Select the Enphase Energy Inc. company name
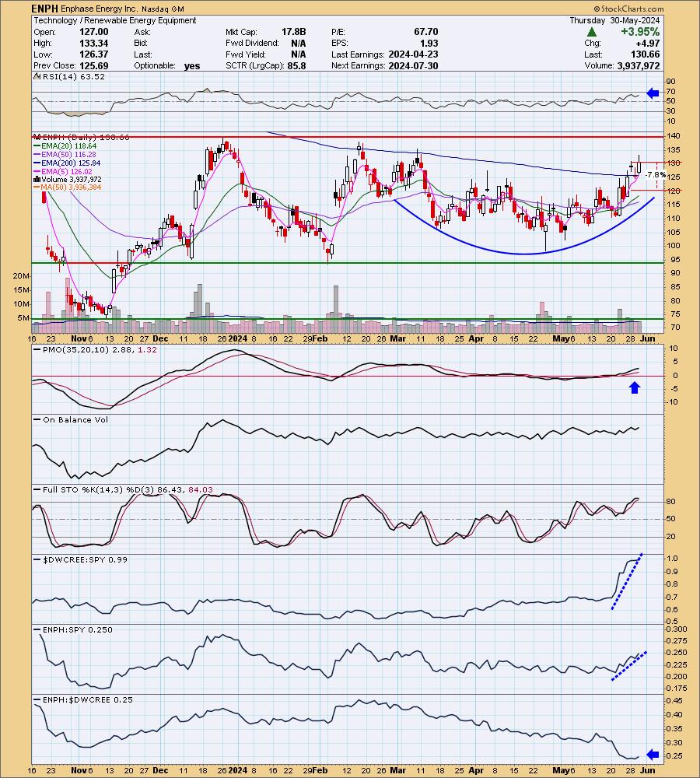 coord(100,9)
